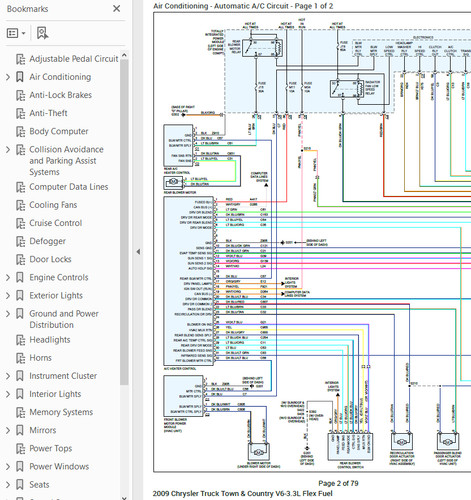Click the A/C Heater Control module in diagram
The image size is (471, 500).
(188, 281)
